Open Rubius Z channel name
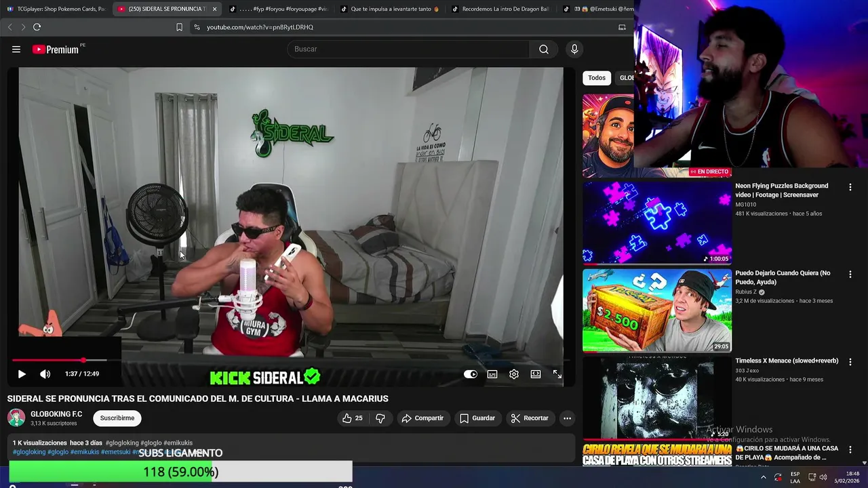868x488 pixels. click(746, 292)
